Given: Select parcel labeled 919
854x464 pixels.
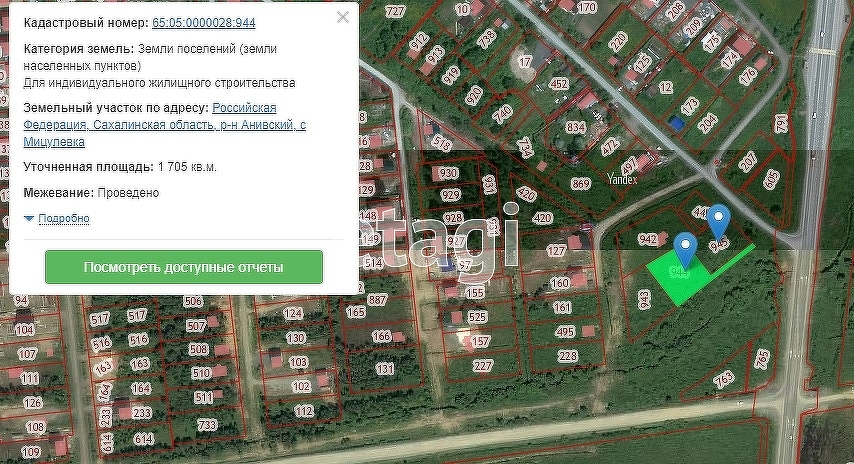Looking at the screenshot, I should [x=450, y=75].
